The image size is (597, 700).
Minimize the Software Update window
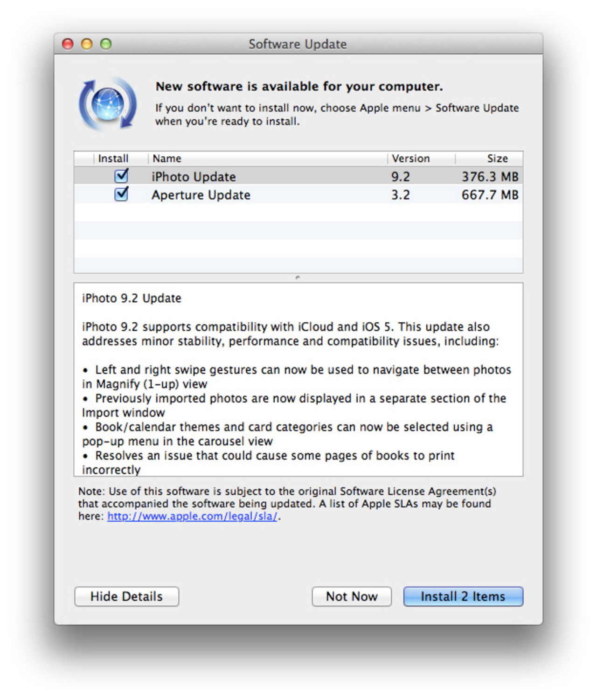pyautogui.click(x=87, y=43)
